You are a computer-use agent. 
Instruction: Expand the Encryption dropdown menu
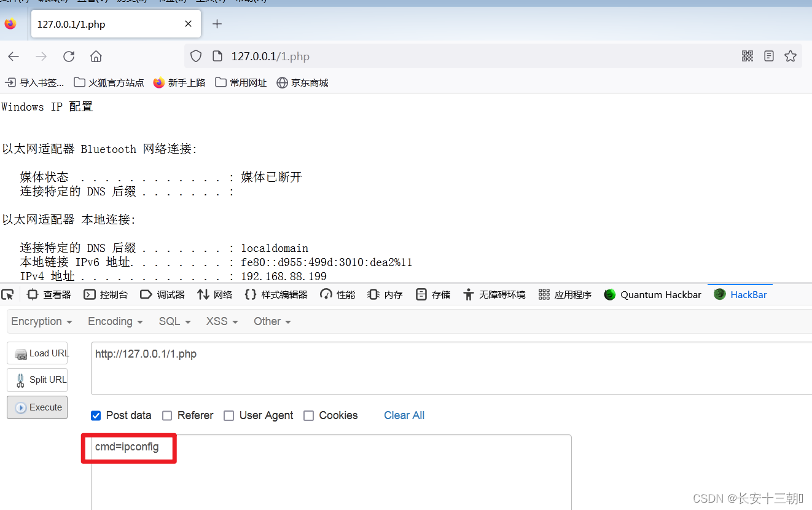[42, 321]
